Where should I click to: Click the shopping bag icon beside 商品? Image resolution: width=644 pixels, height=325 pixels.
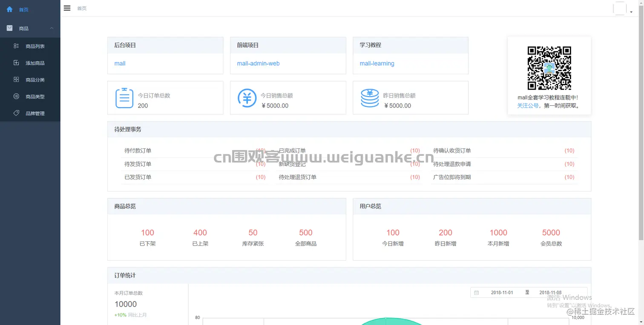coord(10,28)
